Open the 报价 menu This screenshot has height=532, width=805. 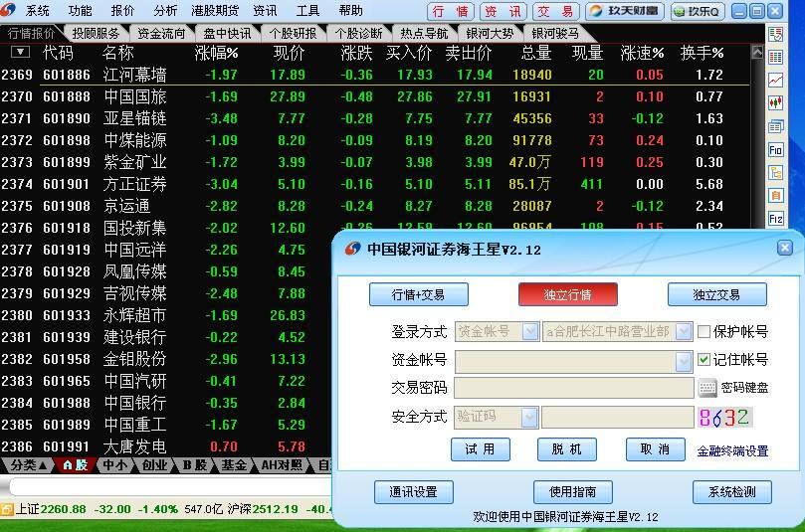(x=122, y=10)
